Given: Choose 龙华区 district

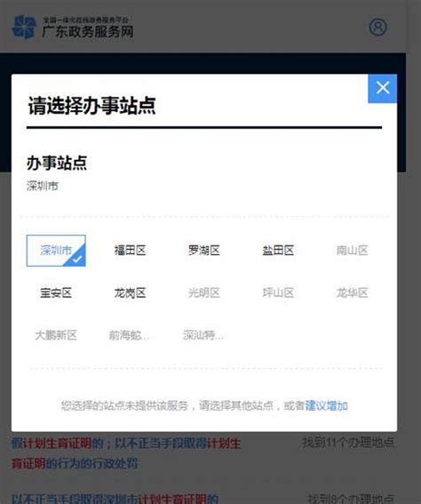Looking at the screenshot, I should tap(352, 292).
